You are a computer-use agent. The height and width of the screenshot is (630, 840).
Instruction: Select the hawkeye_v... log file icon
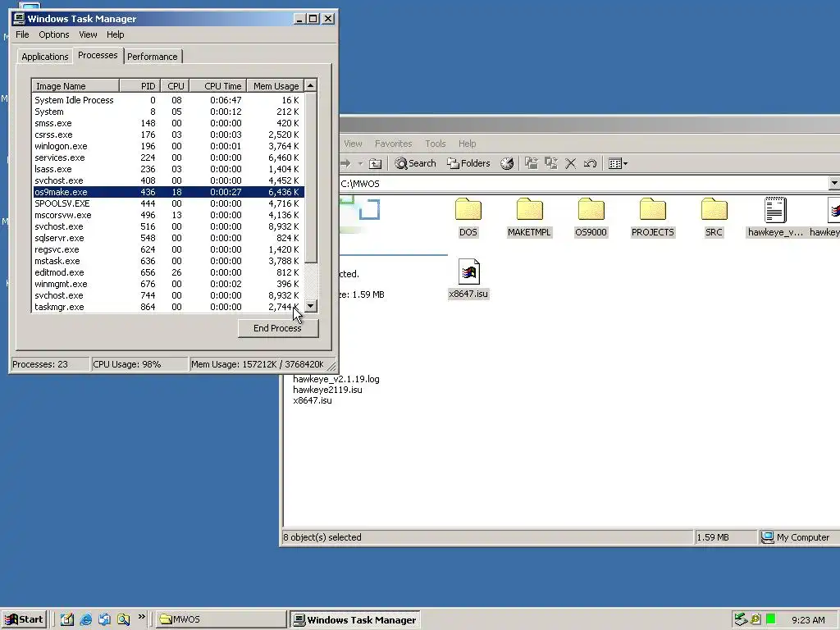click(775, 209)
